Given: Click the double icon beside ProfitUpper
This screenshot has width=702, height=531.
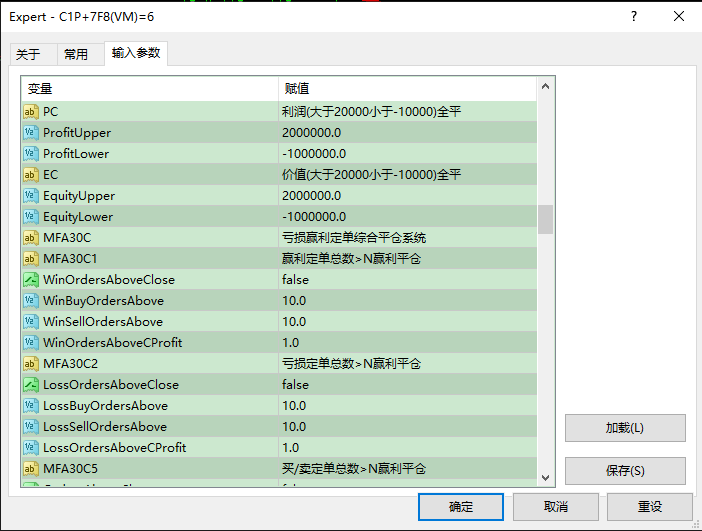Looking at the screenshot, I should tap(30, 133).
